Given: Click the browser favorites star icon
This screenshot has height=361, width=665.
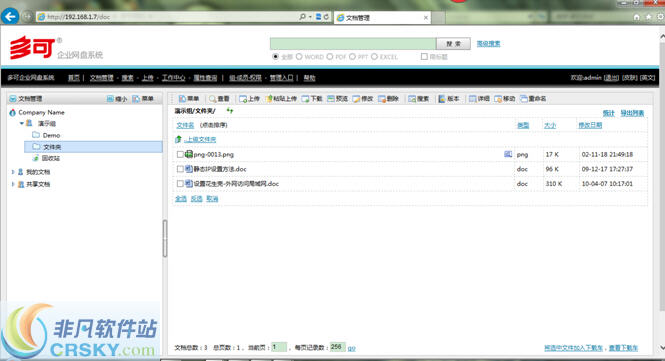Looking at the screenshot, I should tap(648, 17).
